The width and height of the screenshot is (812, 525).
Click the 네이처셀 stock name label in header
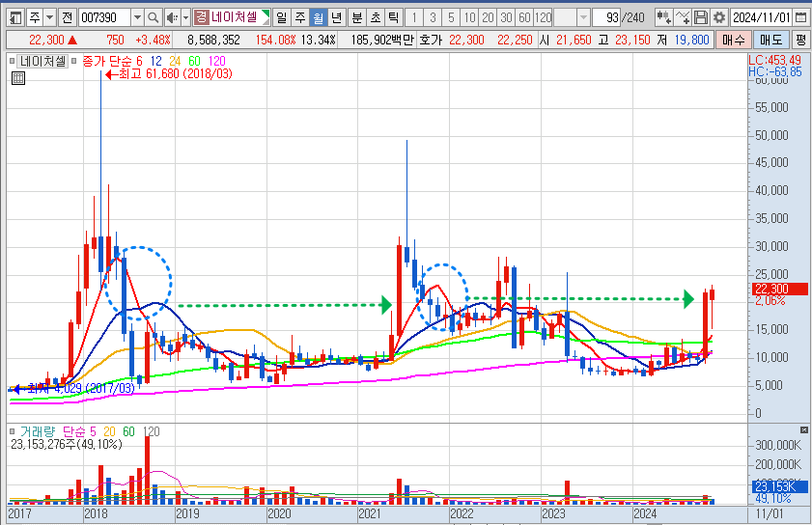click(x=235, y=17)
